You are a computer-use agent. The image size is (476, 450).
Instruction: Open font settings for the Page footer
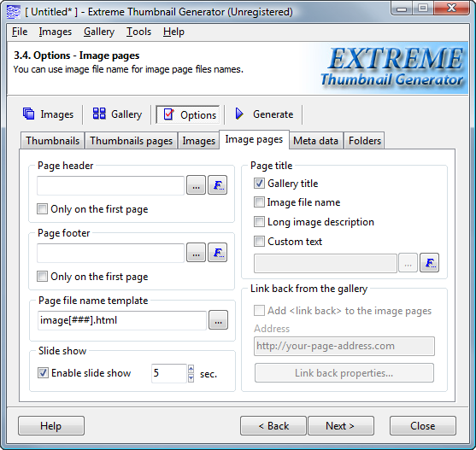(x=217, y=252)
